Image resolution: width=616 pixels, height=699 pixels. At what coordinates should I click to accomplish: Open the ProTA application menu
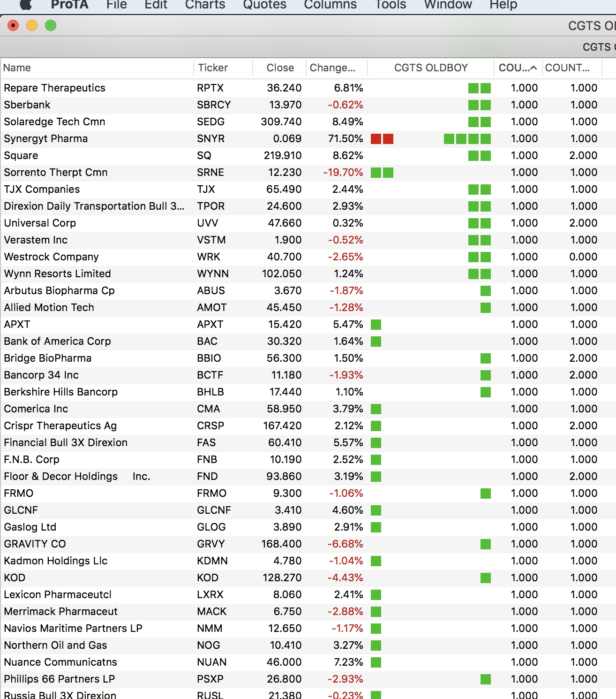point(69,5)
